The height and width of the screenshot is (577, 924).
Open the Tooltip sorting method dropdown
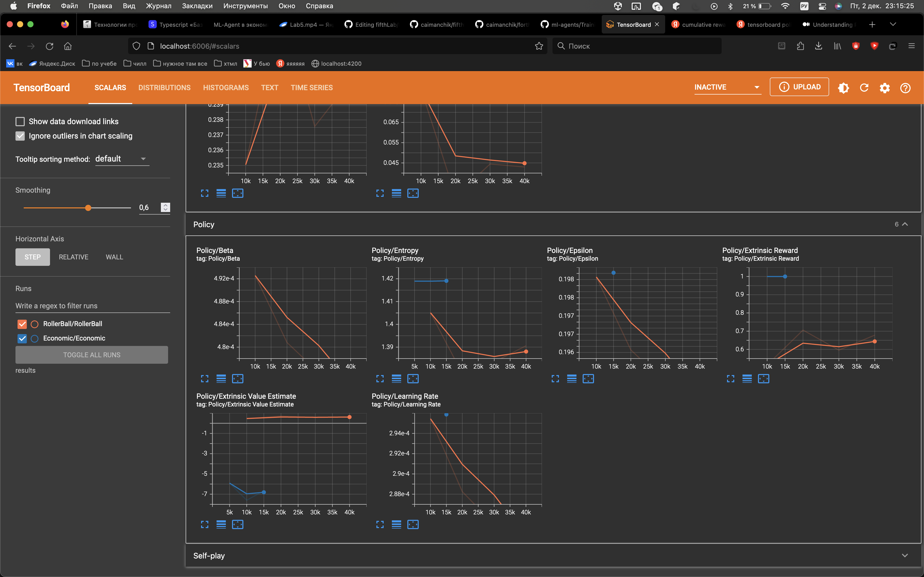pos(121,159)
